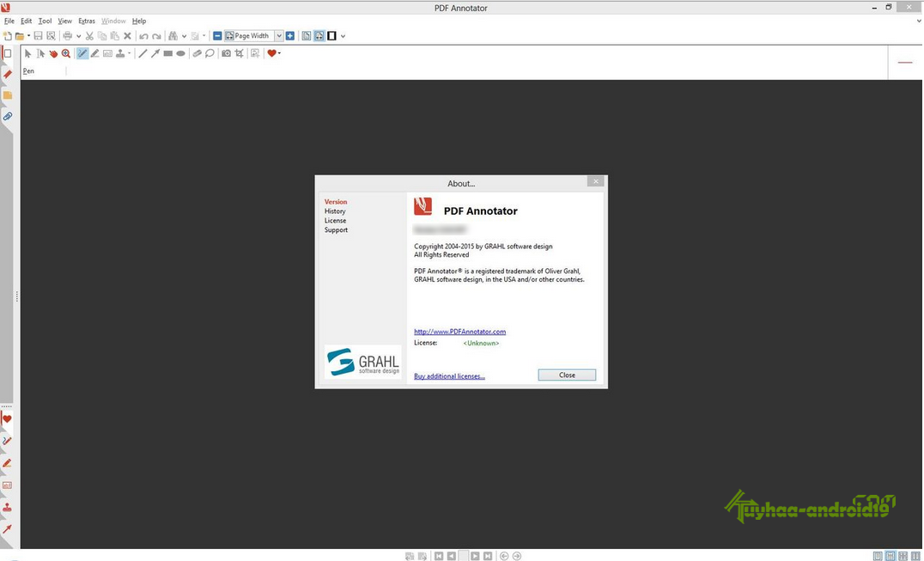The width and height of the screenshot is (924, 561).
Task: Select the Stamp tool
Action: click(x=120, y=53)
